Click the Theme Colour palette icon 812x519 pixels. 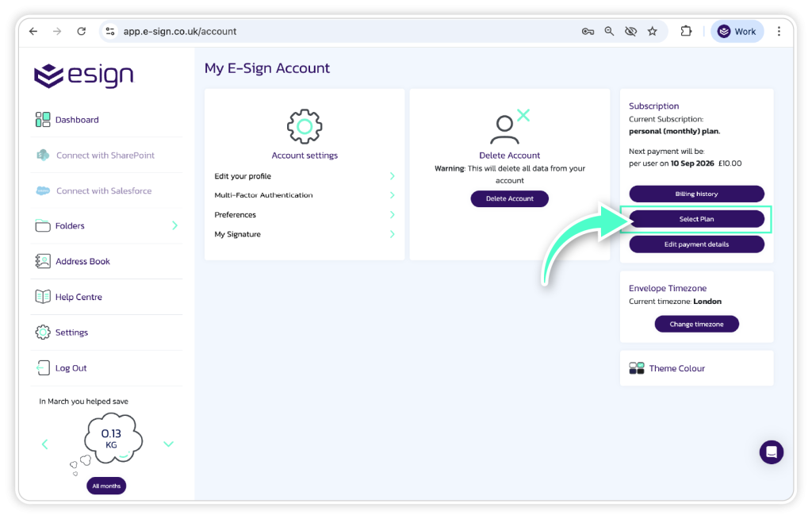[637, 368]
